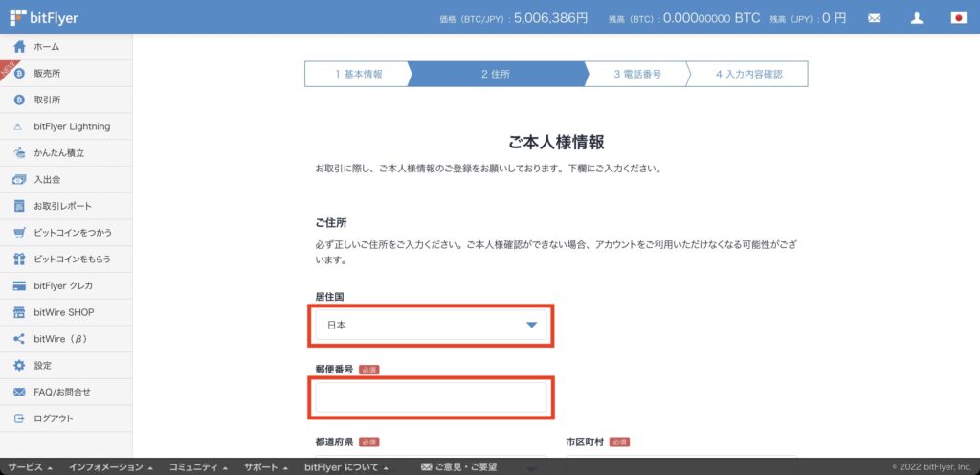Screen dimensions: 980x475
Task: Go to step 3 電話番号
Action: coord(636,74)
